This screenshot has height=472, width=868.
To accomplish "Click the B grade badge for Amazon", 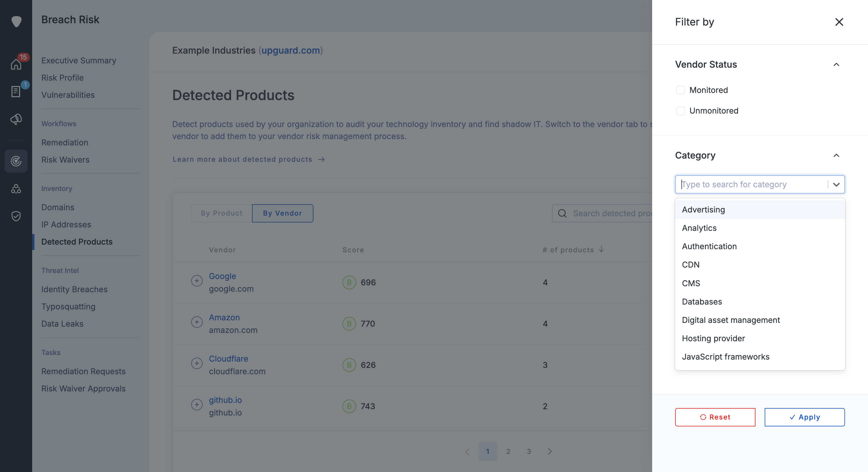I will (349, 324).
